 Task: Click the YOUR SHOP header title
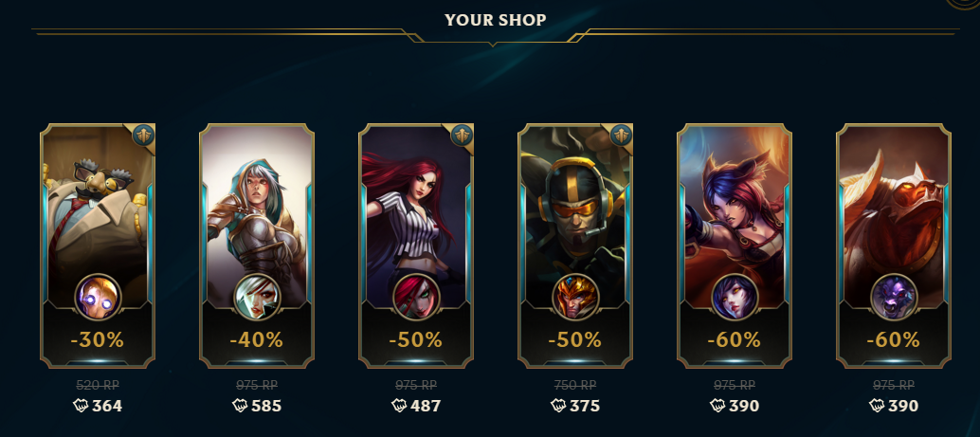(496, 20)
